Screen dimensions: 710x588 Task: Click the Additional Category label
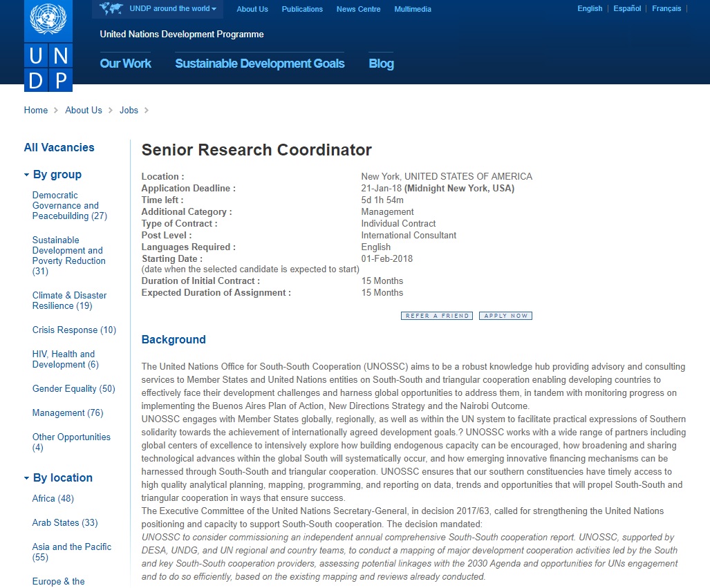[187, 212]
